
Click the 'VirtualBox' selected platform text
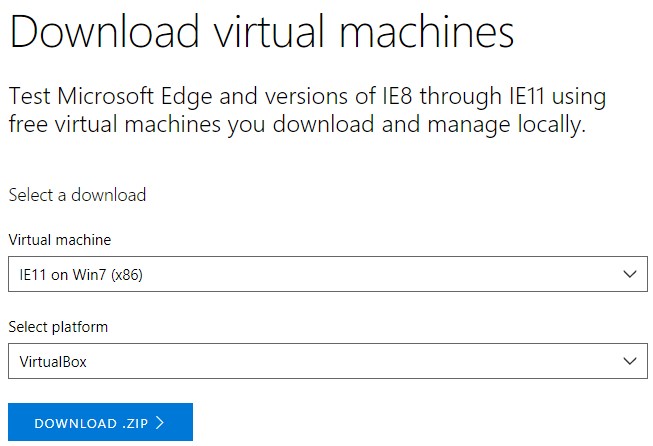[53, 362]
